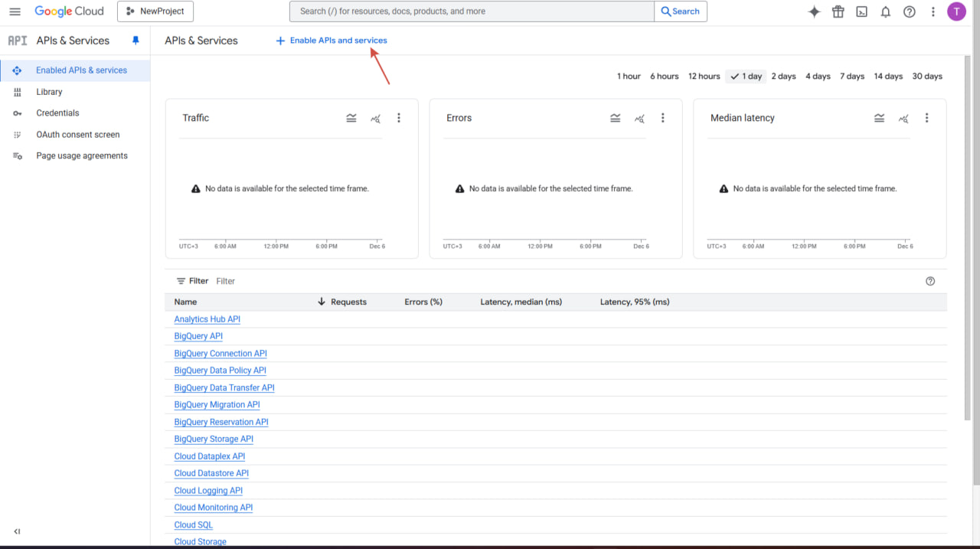Select the 1 hour time range

tap(629, 77)
